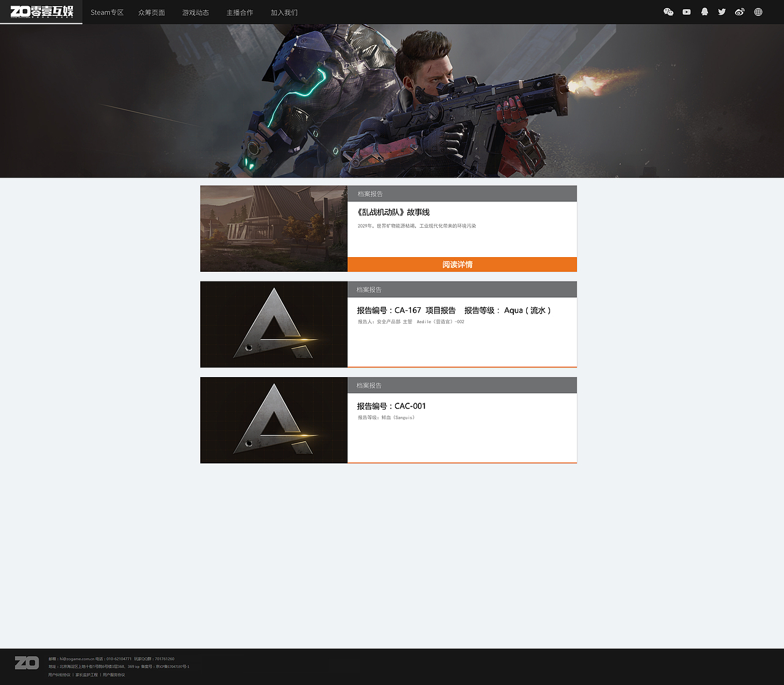This screenshot has height=685, width=784.
Task: Click the 家长监护工程 footer link
Action: (x=86, y=675)
